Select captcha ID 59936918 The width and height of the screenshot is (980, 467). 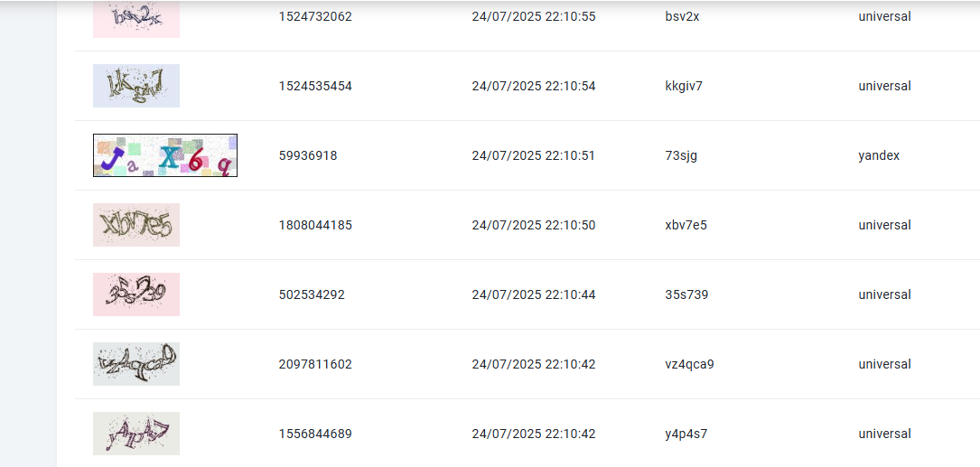[307, 155]
